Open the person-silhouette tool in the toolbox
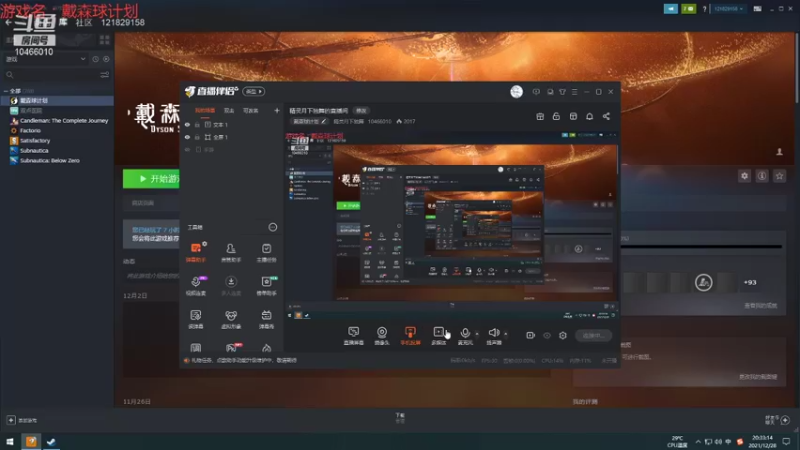This screenshot has height=450, width=800. pos(231,252)
